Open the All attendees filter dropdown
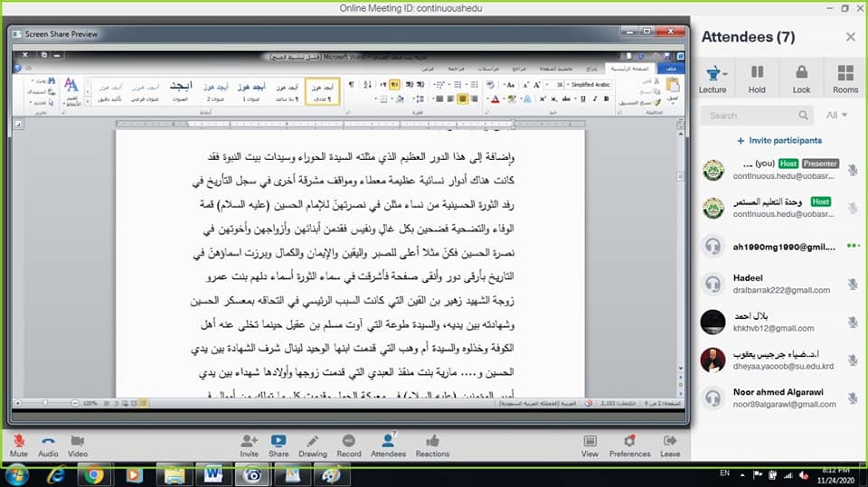Screen dimensions: 868x487 click(836, 115)
